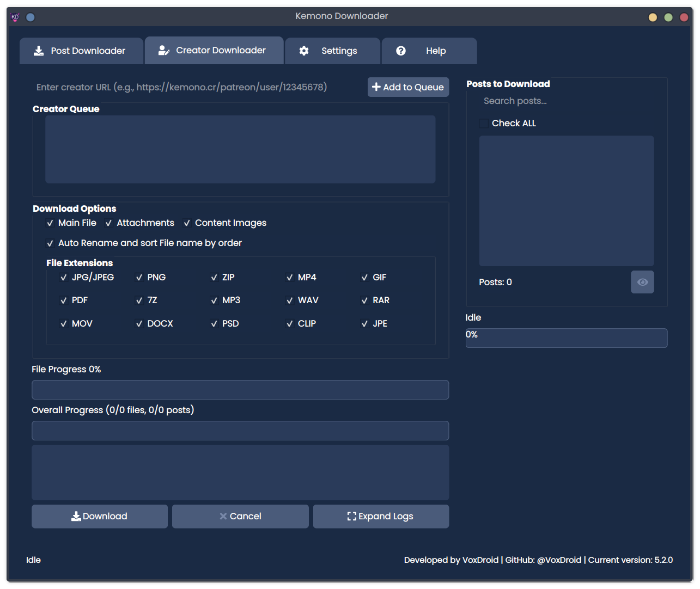Click the person icon on Creator Downloader tab
The width and height of the screenshot is (700, 589).
pos(163,50)
